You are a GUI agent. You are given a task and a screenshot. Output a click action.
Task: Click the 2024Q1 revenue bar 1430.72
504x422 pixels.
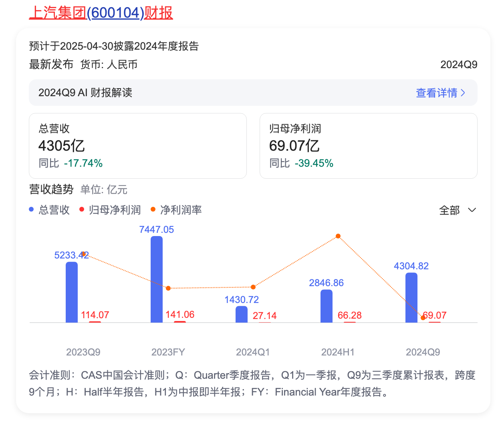point(242,314)
